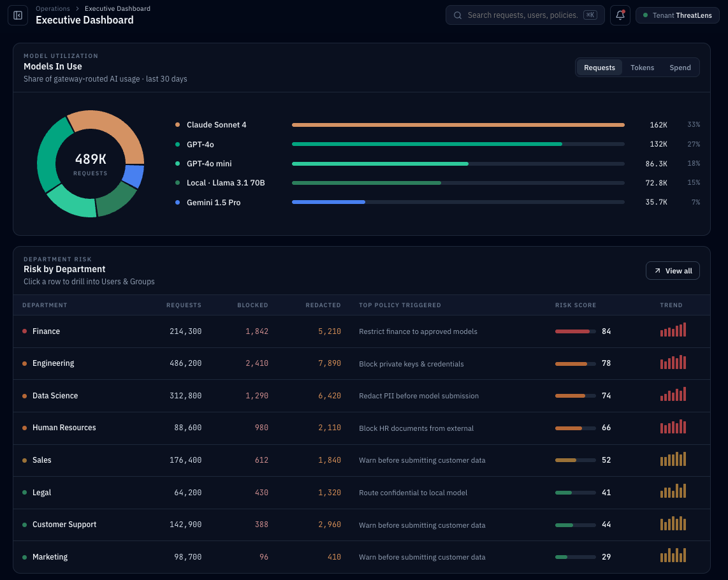Click the donut chart center 489K
Viewport: 728px width, 580px height.
(91, 159)
